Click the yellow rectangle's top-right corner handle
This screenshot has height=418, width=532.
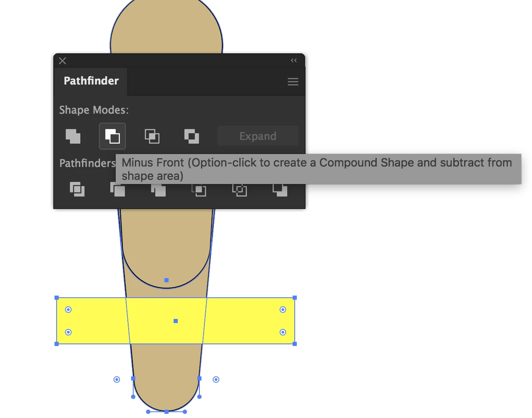pyautogui.click(x=295, y=298)
